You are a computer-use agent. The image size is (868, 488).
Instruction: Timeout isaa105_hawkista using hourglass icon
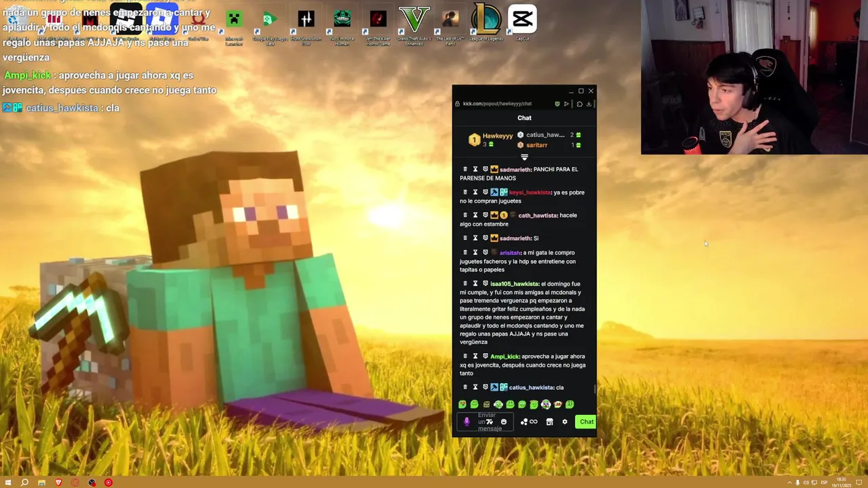pyautogui.click(x=475, y=284)
